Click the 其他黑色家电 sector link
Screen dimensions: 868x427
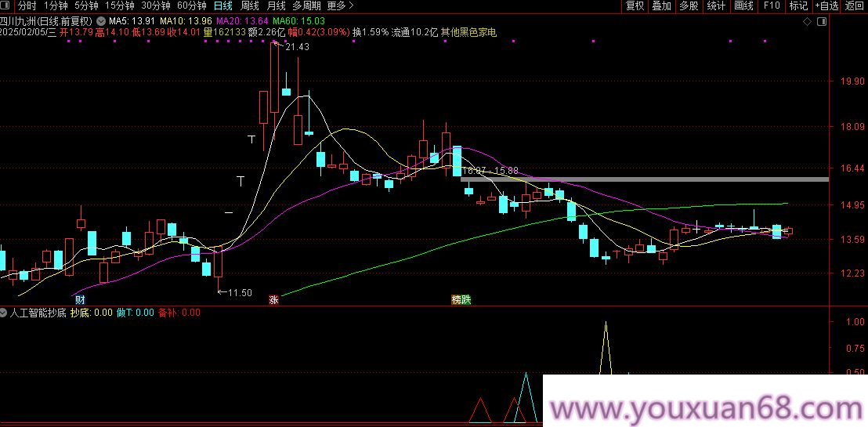click(468, 33)
